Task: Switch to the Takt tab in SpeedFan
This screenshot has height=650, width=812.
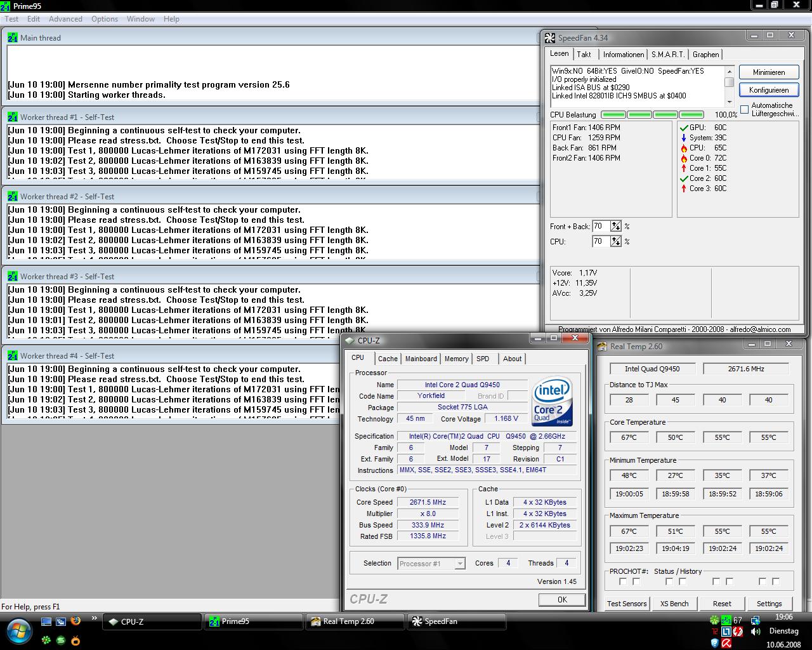Action: [584, 55]
